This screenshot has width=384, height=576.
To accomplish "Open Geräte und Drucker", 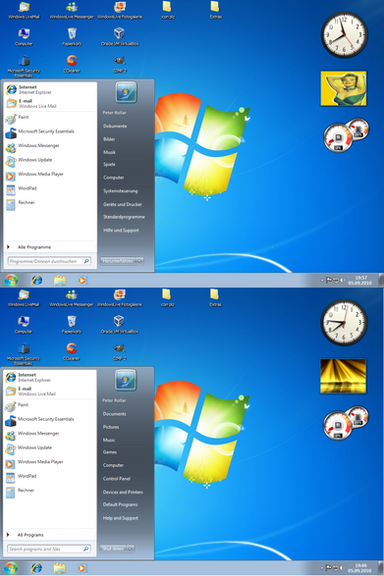I will (x=122, y=204).
